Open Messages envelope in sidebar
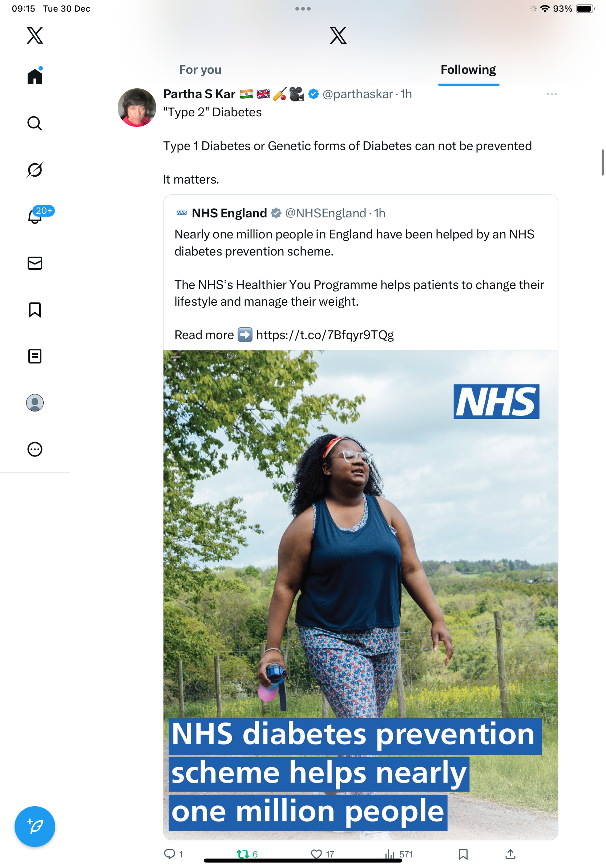This screenshot has height=868, width=606. point(35,263)
